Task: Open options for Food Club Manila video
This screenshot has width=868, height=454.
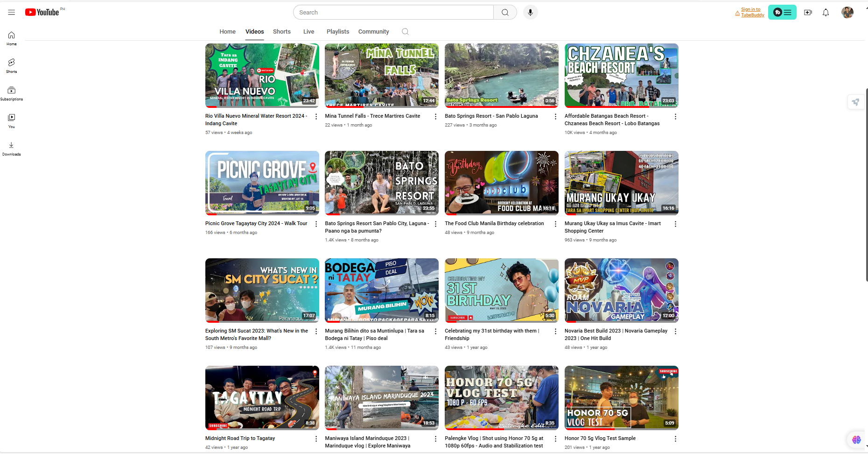Action: 555,224
